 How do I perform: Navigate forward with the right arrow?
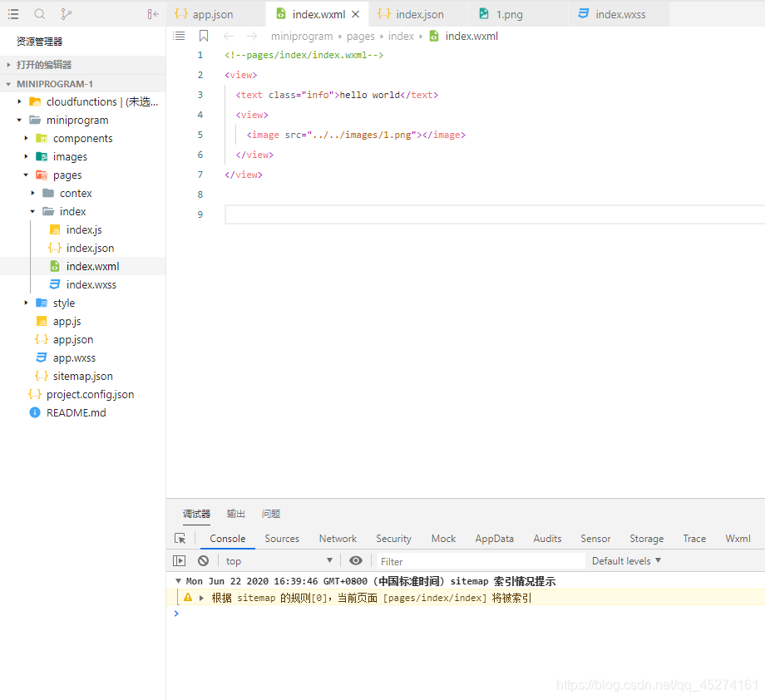coord(252,36)
